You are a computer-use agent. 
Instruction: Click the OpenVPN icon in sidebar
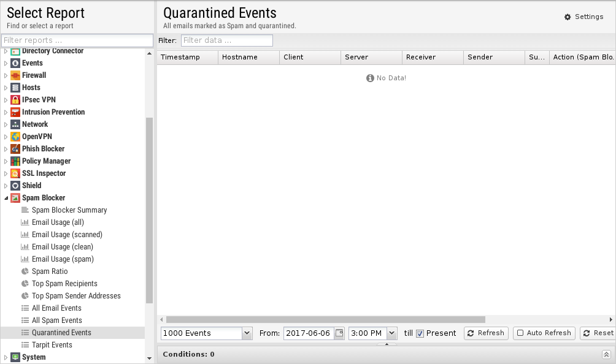[x=15, y=137]
